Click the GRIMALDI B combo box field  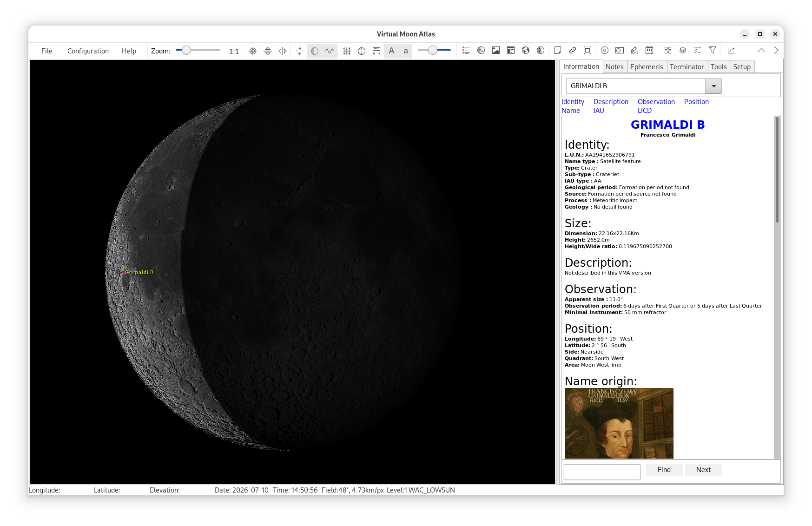coord(635,86)
